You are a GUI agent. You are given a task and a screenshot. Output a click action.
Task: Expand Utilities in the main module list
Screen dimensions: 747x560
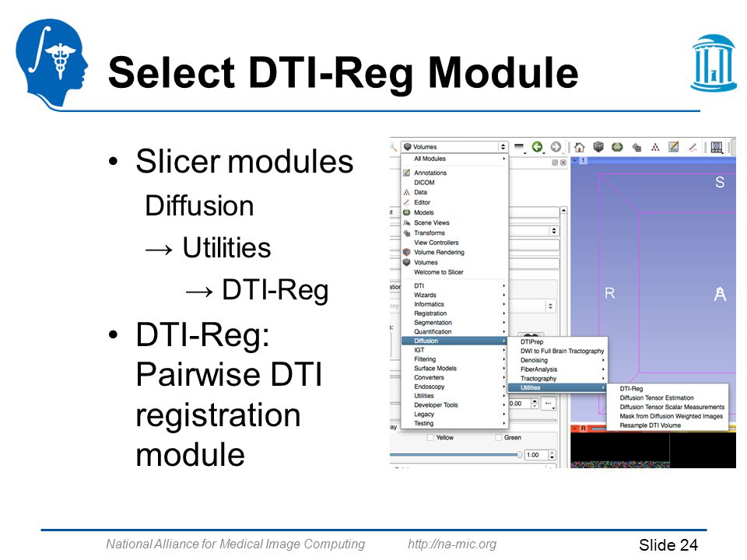(454, 396)
